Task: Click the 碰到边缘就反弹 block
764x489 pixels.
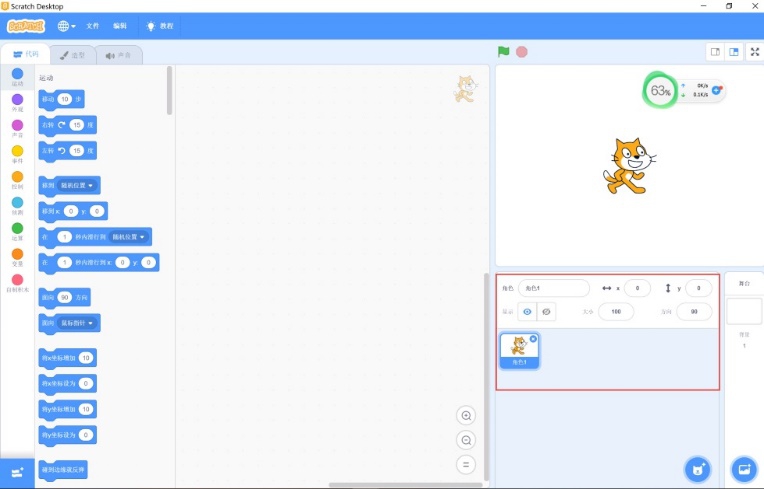Action: (x=63, y=470)
